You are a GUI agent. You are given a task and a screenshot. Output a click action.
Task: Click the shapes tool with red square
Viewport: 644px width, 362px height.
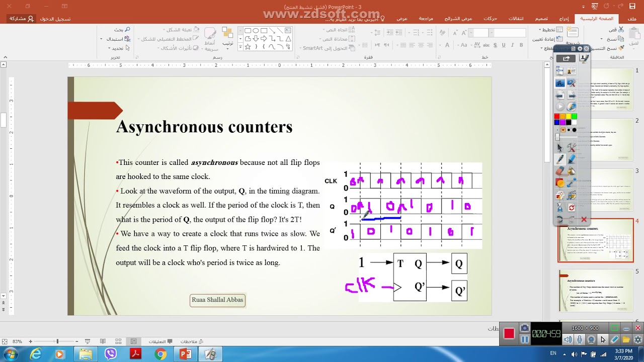point(559,183)
